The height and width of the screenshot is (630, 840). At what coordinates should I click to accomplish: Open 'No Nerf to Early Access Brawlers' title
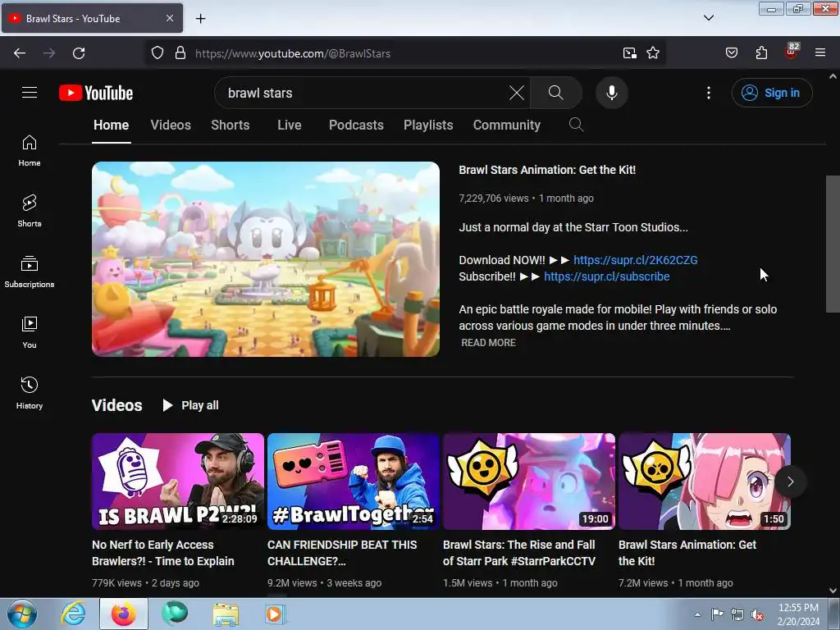point(163,553)
